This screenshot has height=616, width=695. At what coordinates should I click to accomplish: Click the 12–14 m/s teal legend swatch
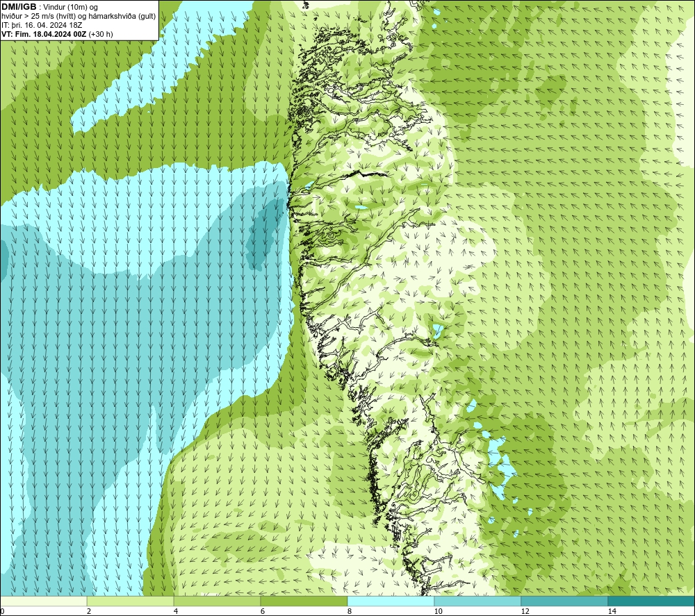[x=564, y=601]
